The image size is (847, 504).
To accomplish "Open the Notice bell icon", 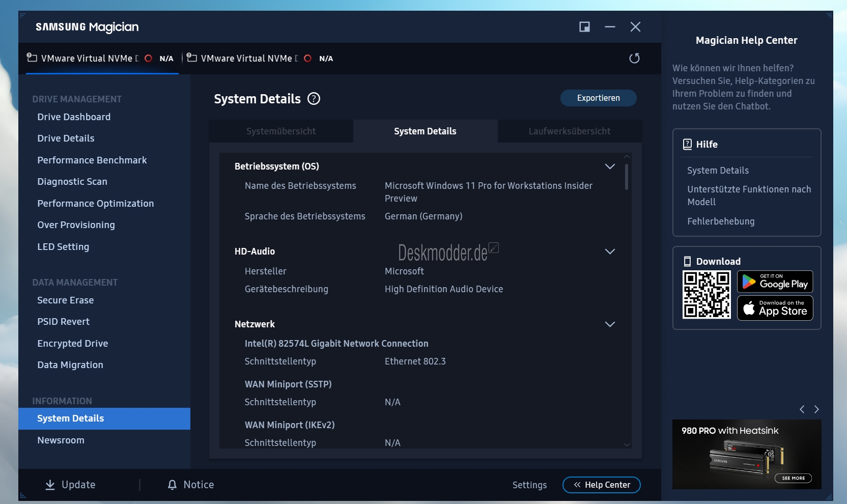I will click(173, 485).
